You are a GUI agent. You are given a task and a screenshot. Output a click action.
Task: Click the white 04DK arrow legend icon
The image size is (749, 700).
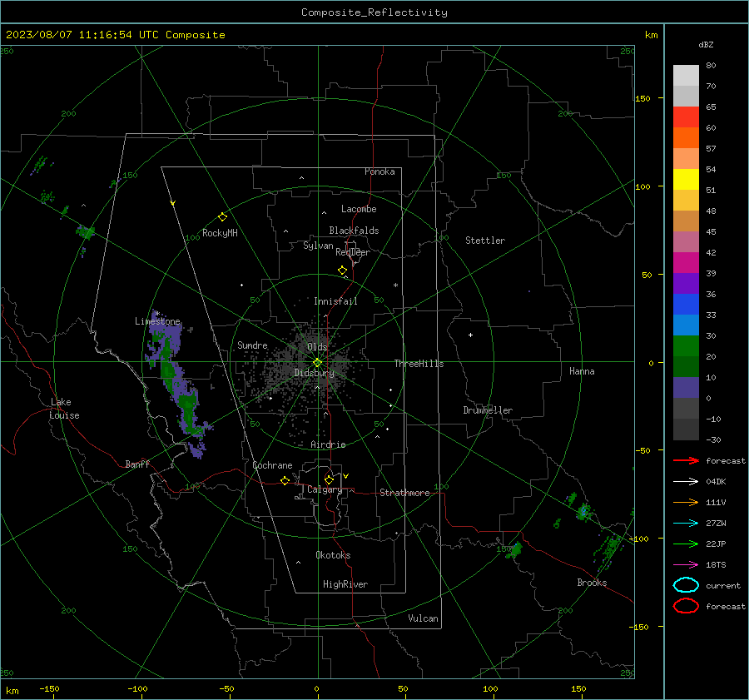click(686, 481)
